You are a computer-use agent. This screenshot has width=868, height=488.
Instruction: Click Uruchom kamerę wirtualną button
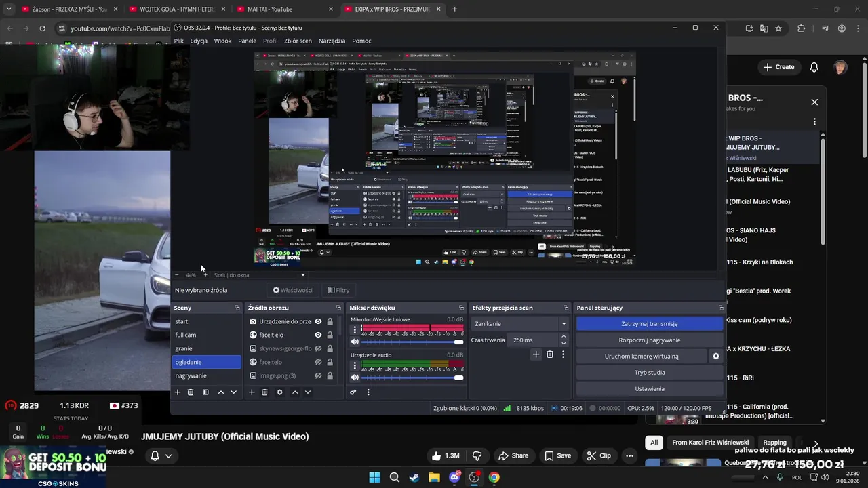coord(642,356)
